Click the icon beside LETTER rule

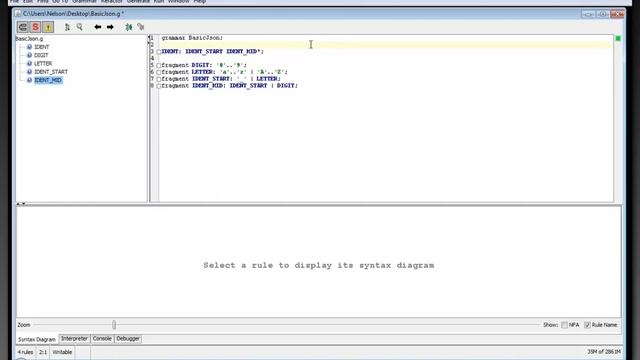click(x=29, y=64)
